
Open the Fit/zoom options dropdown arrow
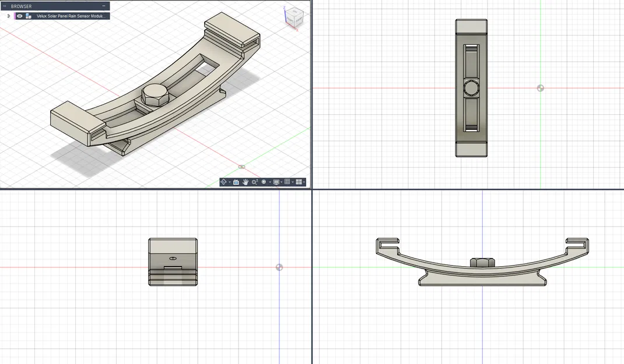tap(270, 182)
